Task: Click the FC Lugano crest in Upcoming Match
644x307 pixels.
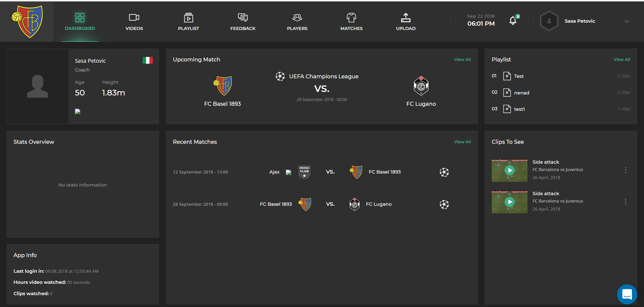Action: point(421,86)
